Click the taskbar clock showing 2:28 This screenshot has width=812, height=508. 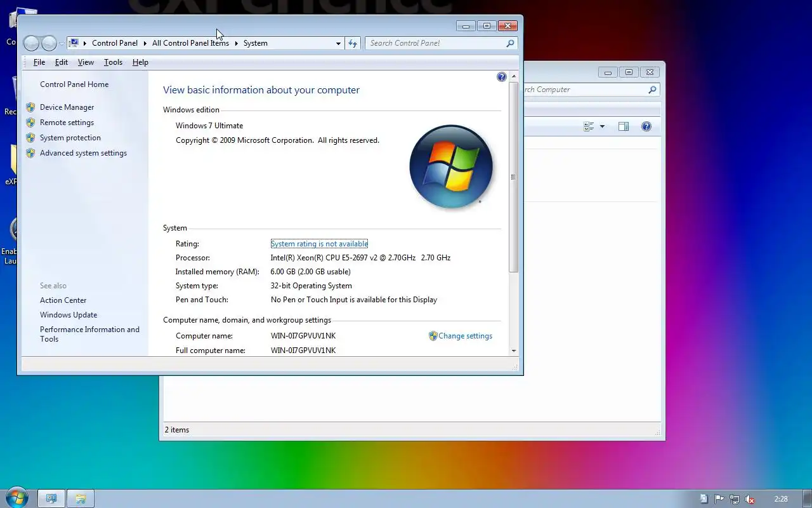[x=781, y=499]
